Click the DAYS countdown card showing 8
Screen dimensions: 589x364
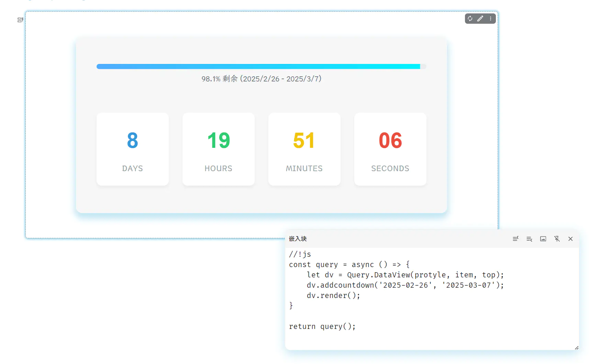click(133, 149)
